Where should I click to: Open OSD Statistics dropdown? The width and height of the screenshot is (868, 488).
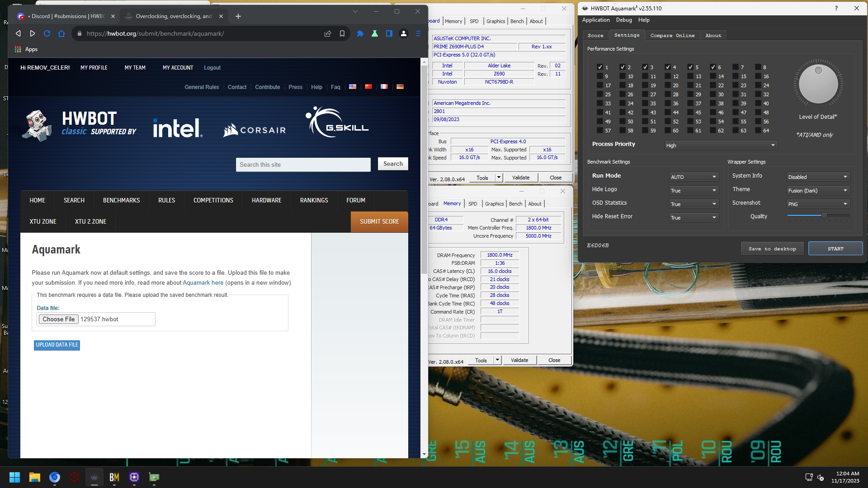tap(693, 204)
